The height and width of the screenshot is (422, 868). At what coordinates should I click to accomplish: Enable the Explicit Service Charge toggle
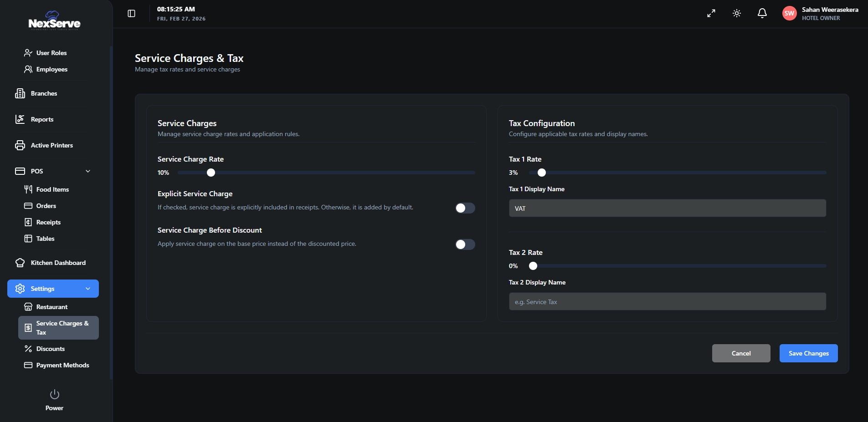click(x=465, y=208)
